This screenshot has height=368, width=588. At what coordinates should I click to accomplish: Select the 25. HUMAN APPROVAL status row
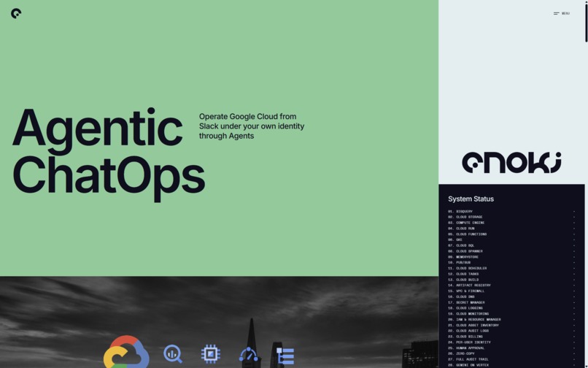pos(511,348)
